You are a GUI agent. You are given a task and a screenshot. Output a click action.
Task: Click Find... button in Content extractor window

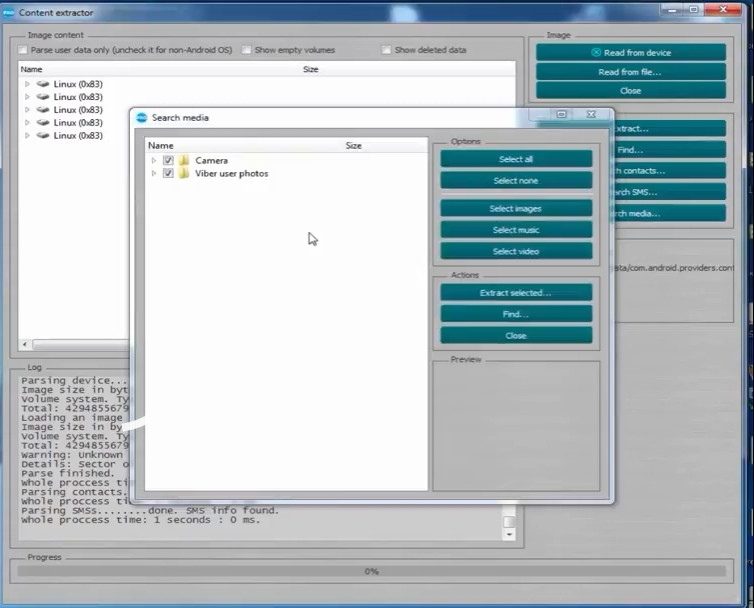coord(670,150)
